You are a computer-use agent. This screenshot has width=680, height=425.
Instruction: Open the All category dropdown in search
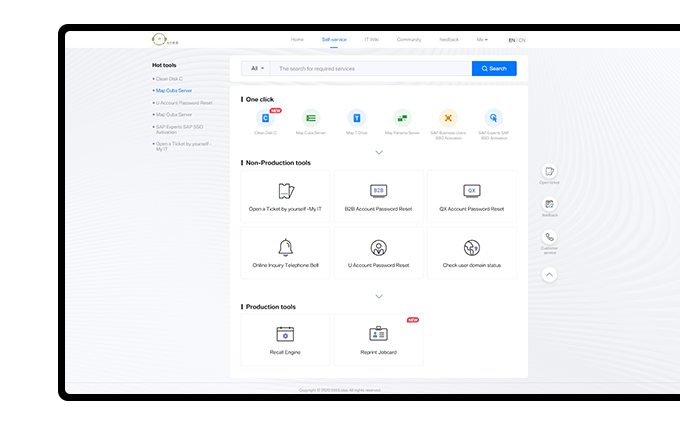click(257, 68)
